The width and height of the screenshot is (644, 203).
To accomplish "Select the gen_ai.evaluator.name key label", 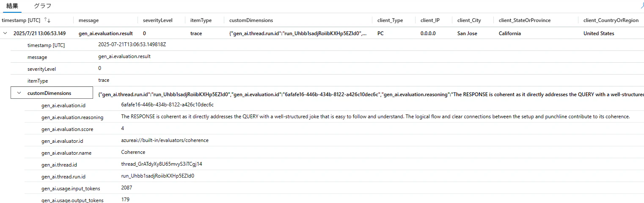I will tap(66, 153).
